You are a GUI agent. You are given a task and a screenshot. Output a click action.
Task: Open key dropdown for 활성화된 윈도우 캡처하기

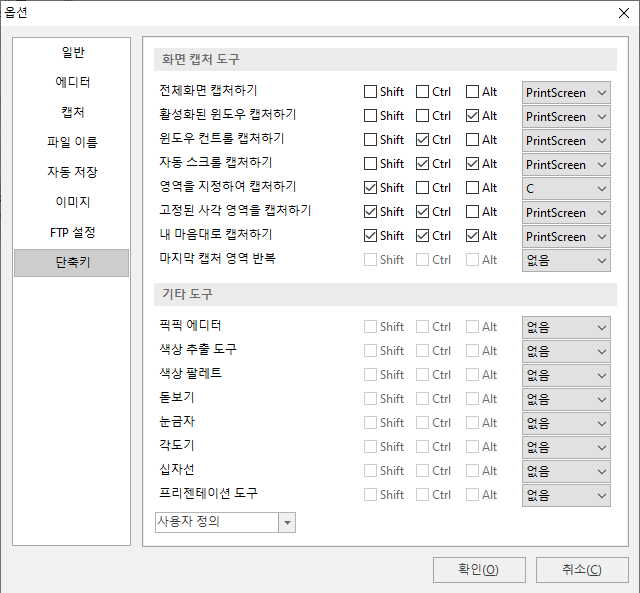tap(566, 117)
